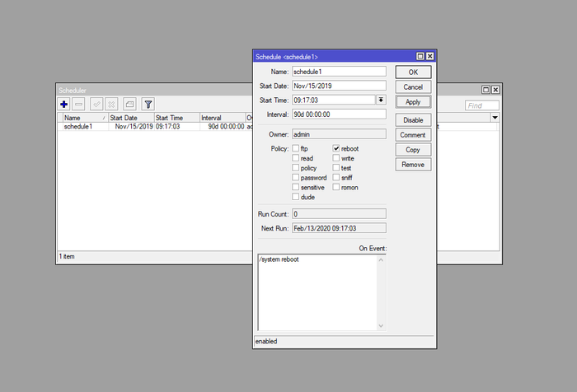577x392 pixels.
Task: Enable the read policy checkbox
Action: (x=295, y=158)
